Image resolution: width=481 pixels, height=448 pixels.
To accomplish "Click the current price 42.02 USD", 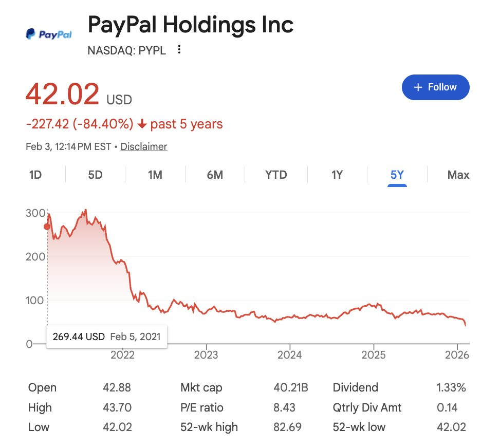I will (62, 95).
